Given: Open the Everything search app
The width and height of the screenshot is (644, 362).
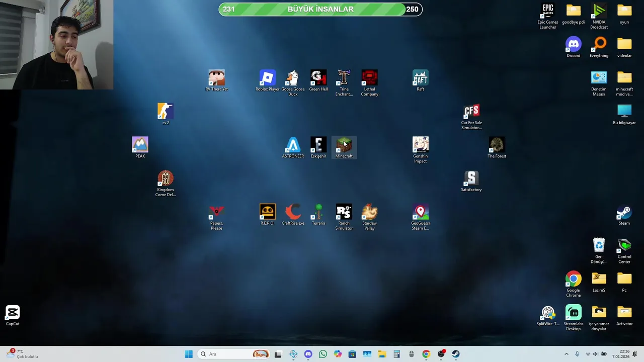Looking at the screenshot, I should [x=599, y=47].
